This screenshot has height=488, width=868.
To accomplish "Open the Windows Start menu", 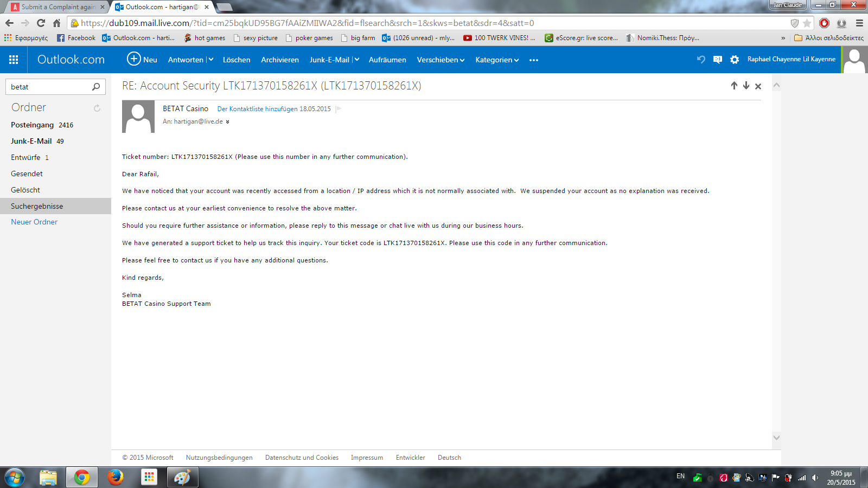I will click(15, 477).
